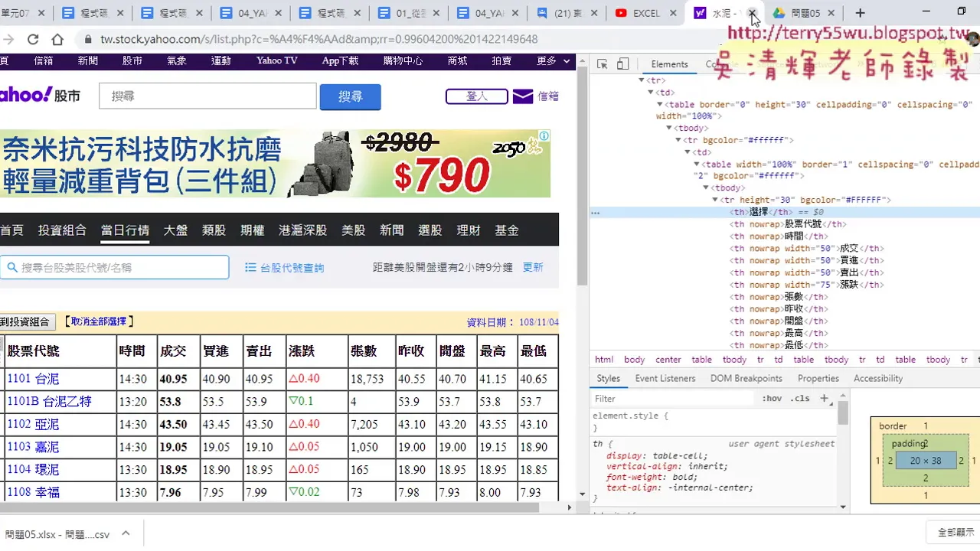The image size is (980, 551).
Task: Collapse table width="100%" border="1" node
Action: [697, 165]
